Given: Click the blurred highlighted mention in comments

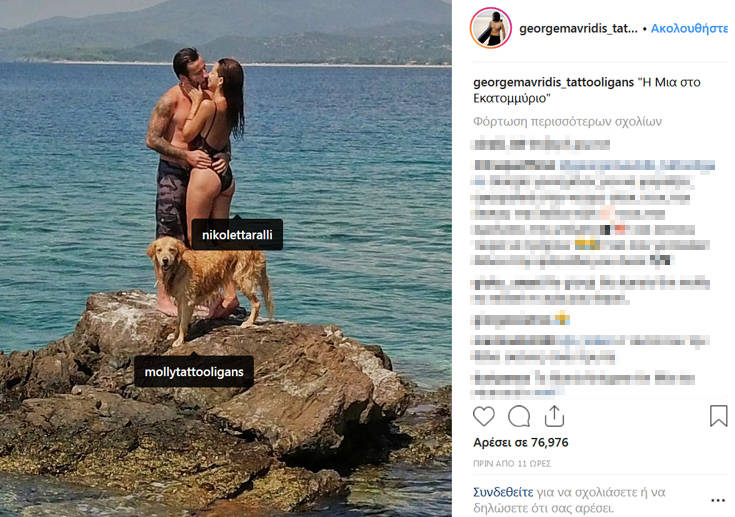Looking at the screenshot, I should point(638,165).
